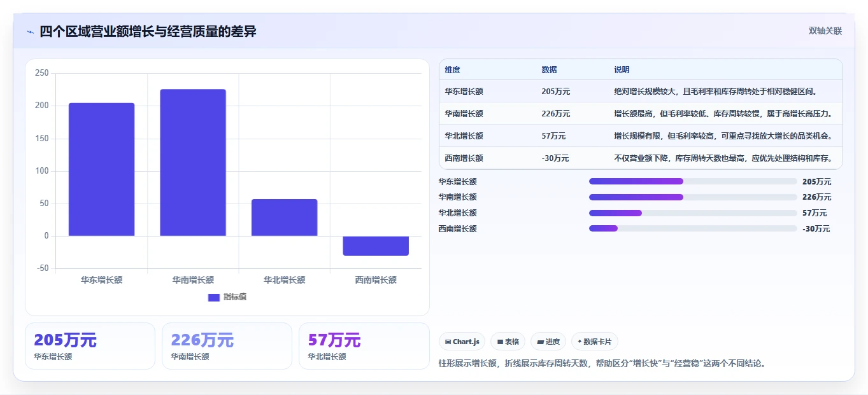The height and width of the screenshot is (395, 868).
Task: Click the 华东增长额 progress bar
Action: pyautogui.click(x=693, y=181)
